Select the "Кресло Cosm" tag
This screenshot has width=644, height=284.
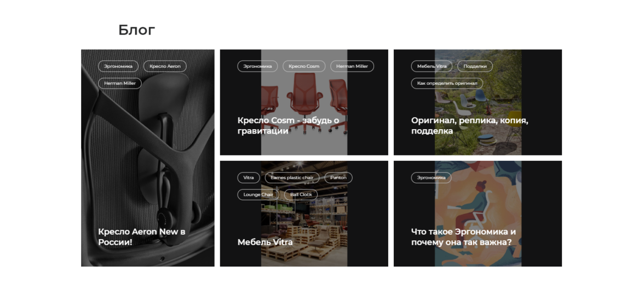pyautogui.click(x=304, y=66)
